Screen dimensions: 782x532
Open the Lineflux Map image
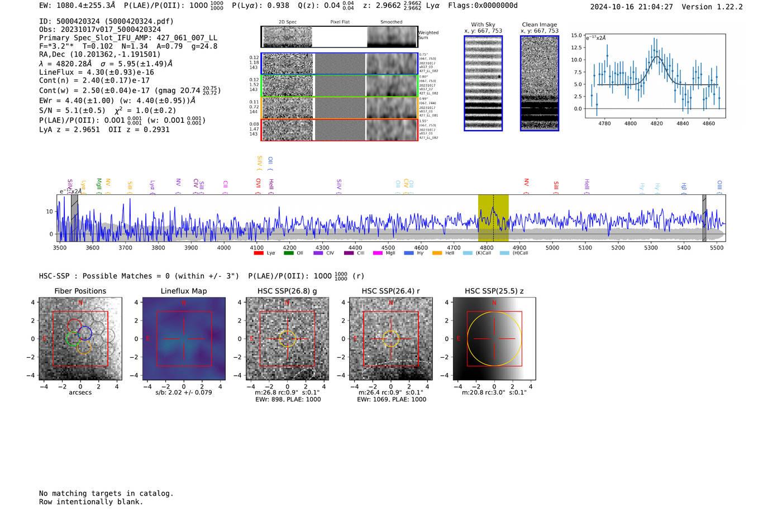pos(184,339)
